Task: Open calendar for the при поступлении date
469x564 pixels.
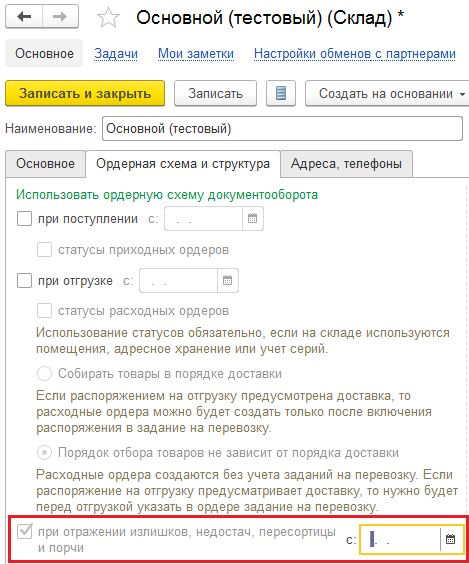Action: pyautogui.click(x=252, y=218)
